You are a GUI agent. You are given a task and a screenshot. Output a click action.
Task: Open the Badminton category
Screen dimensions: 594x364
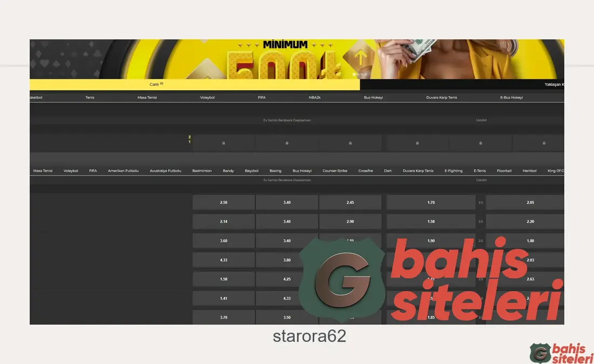(x=202, y=170)
